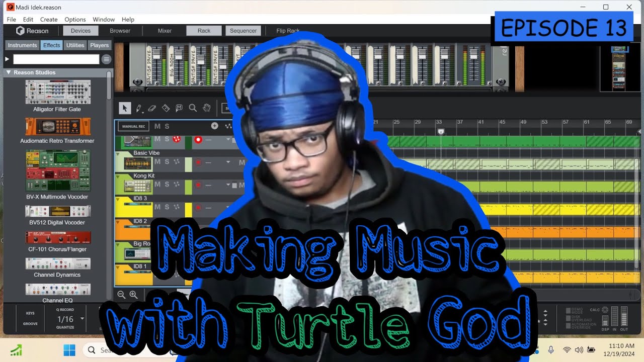Open the quantize value 1/16 dropdown
The height and width of the screenshot is (362, 644).
tap(82, 319)
